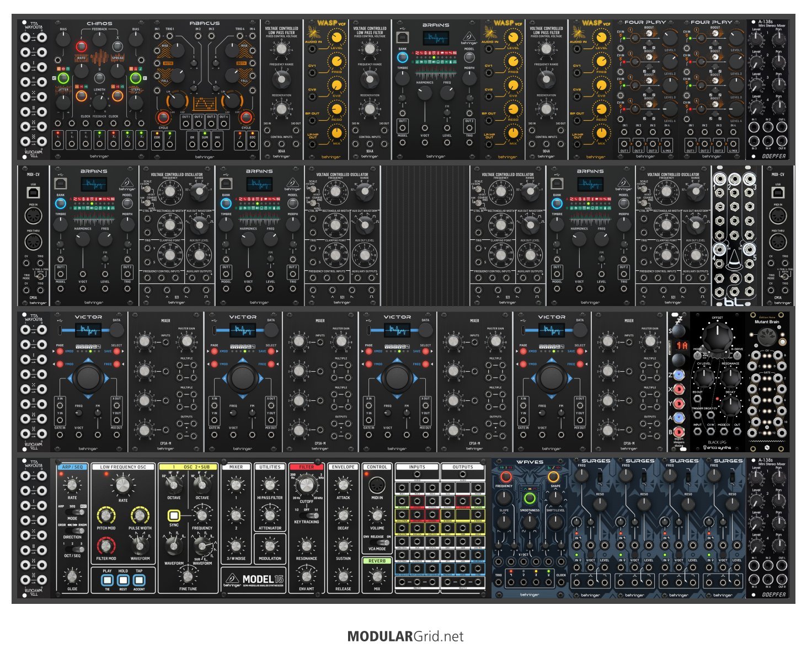Click the green illuminated button on Waves

coord(530,499)
